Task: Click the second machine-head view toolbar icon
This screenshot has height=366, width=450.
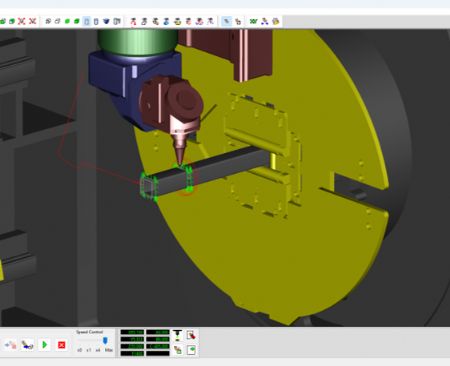Action: pyautogui.click(x=144, y=21)
